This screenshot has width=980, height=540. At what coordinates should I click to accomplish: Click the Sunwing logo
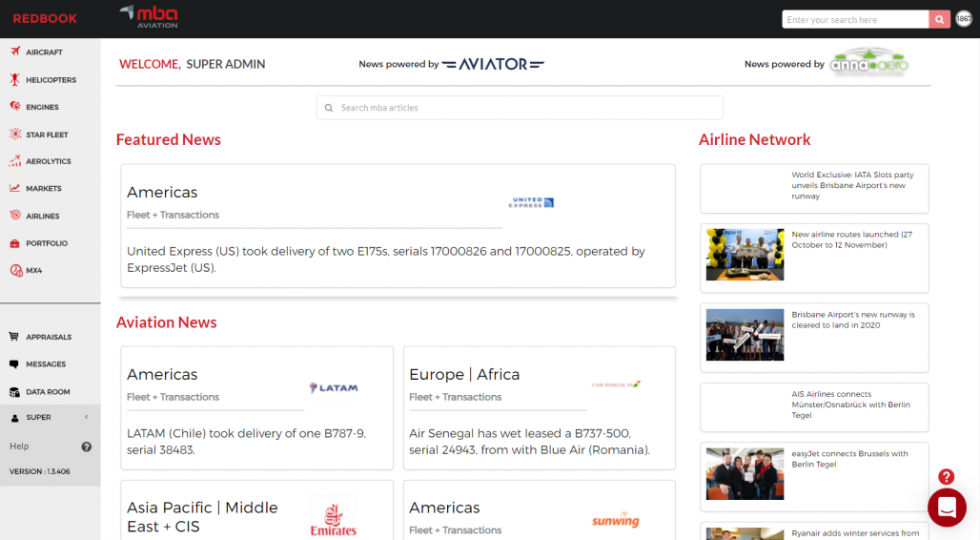[x=616, y=519]
